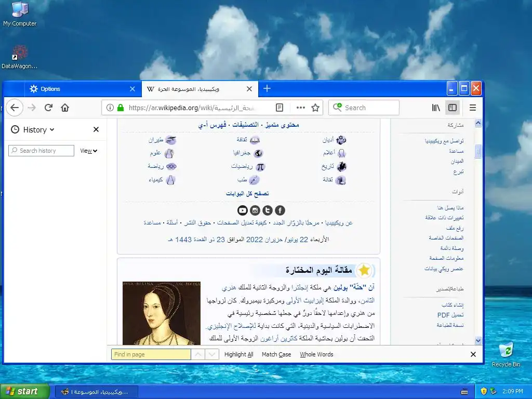Click the history (تاريخ) horseman portal icon
This screenshot has height=399, width=532.
(341, 167)
